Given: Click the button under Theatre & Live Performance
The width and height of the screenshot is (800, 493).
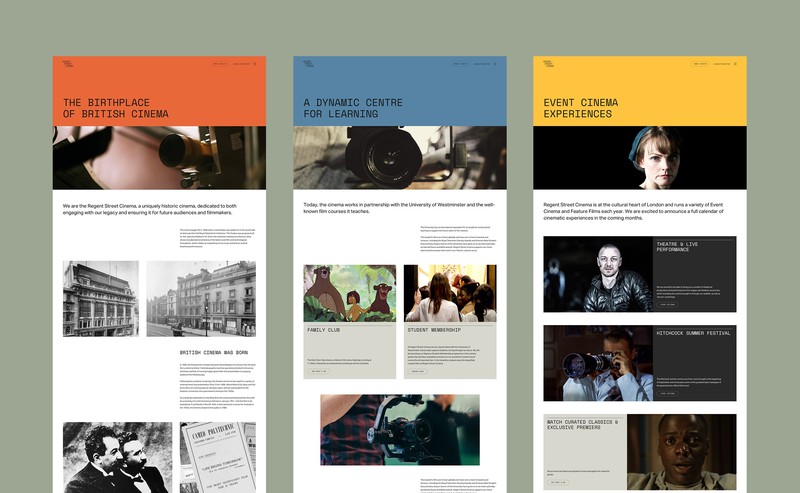Looking at the screenshot, I should [667, 305].
